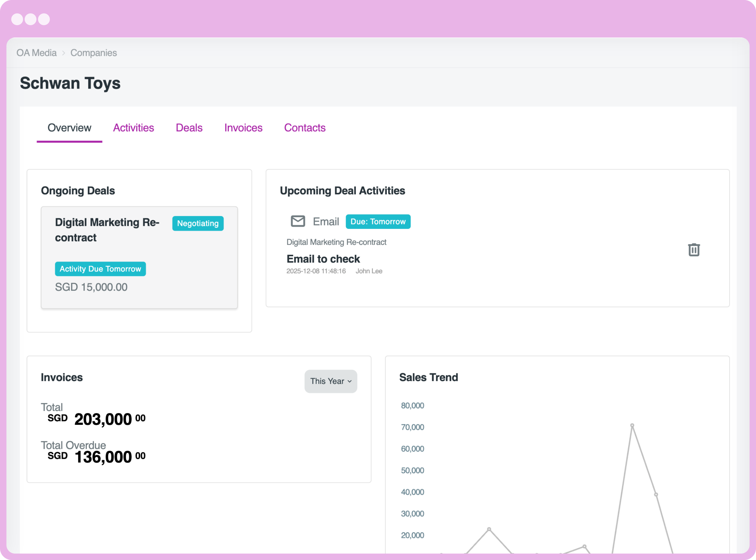The height and width of the screenshot is (560, 756).
Task: Click the yellow window control dot
Action: tap(31, 19)
